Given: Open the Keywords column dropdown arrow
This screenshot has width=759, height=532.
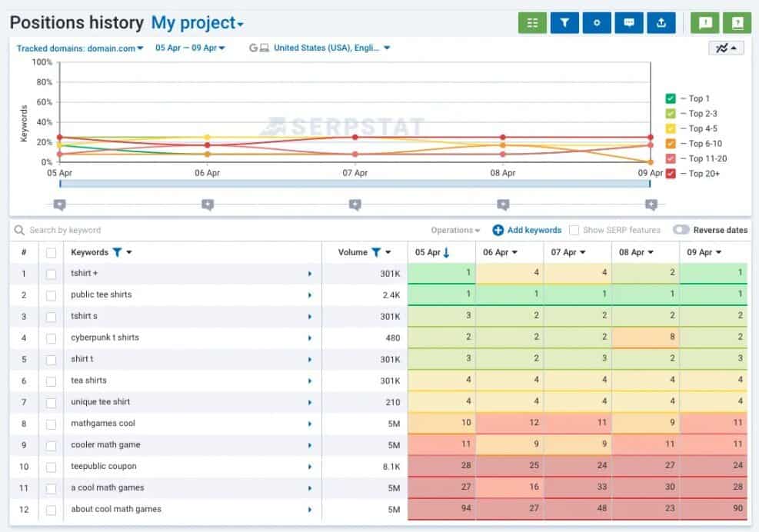Looking at the screenshot, I should pos(129,252).
